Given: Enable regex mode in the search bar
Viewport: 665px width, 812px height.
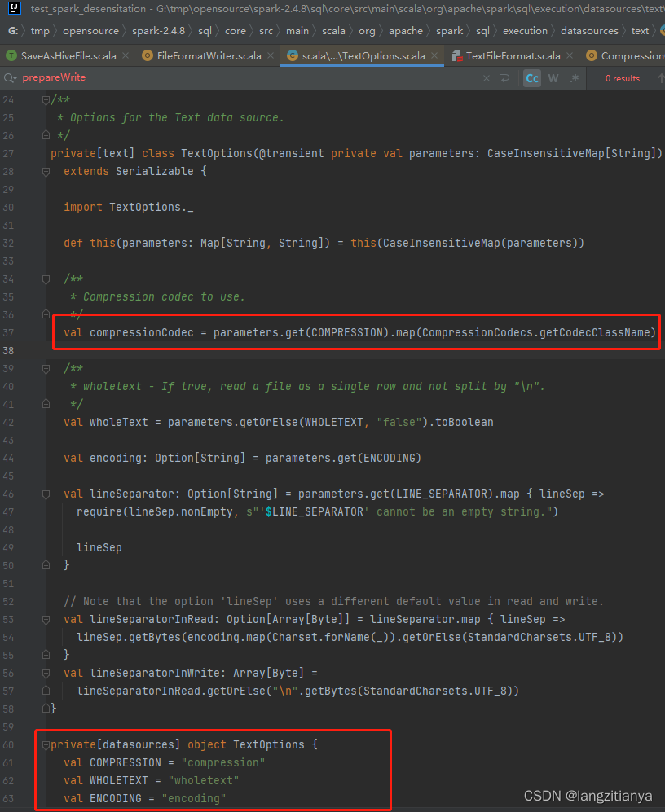Looking at the screenshot, I should 575,78.
